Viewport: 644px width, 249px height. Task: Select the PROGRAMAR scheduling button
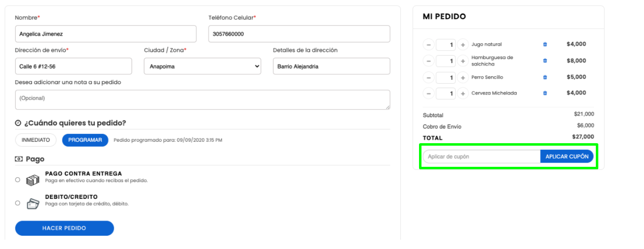[85, 140]
